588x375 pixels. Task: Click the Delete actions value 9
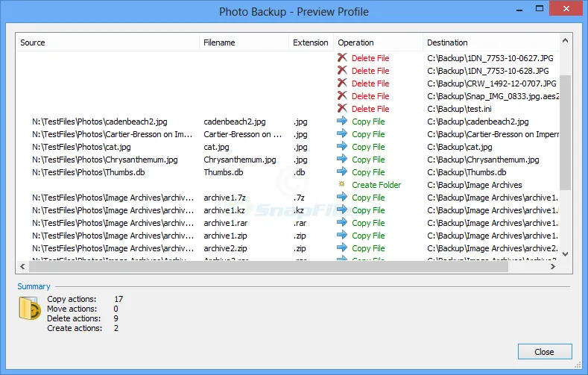(116, 319)
